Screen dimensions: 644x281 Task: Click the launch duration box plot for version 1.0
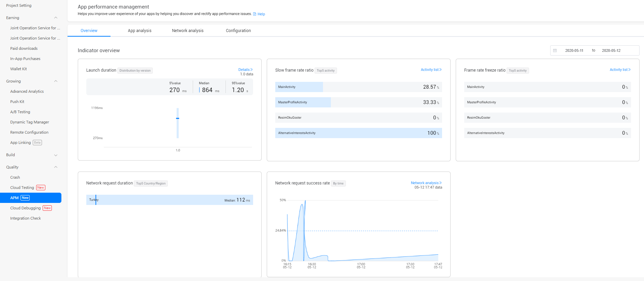pos(178,123)
